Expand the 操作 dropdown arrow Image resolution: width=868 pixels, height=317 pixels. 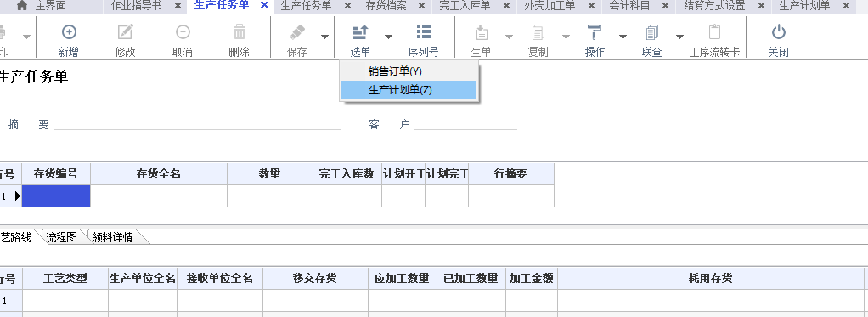tap(623, 37)
